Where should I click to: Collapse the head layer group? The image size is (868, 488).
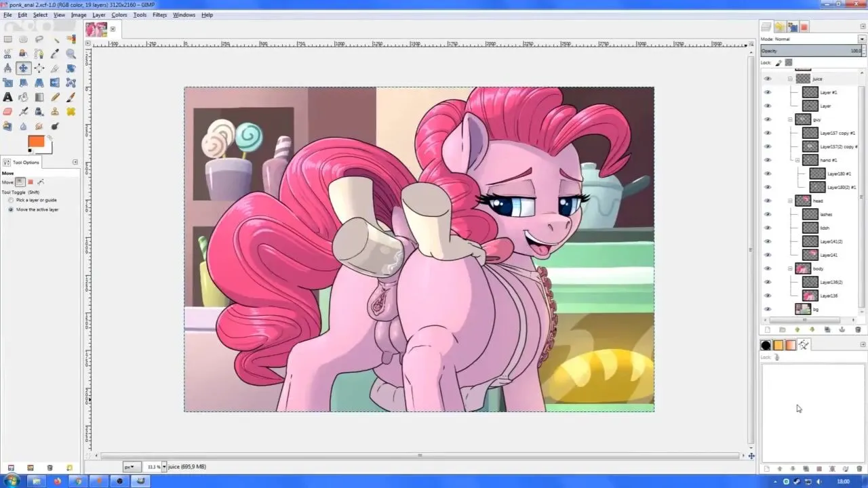coord(790,201)
